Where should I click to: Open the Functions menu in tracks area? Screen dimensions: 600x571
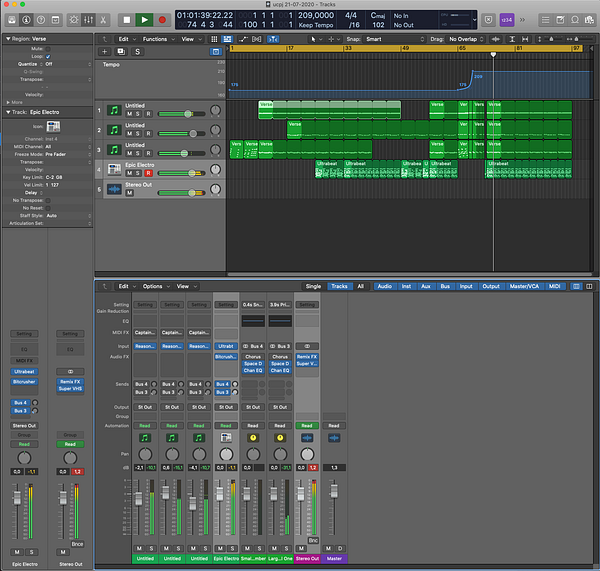coord(157,39)
